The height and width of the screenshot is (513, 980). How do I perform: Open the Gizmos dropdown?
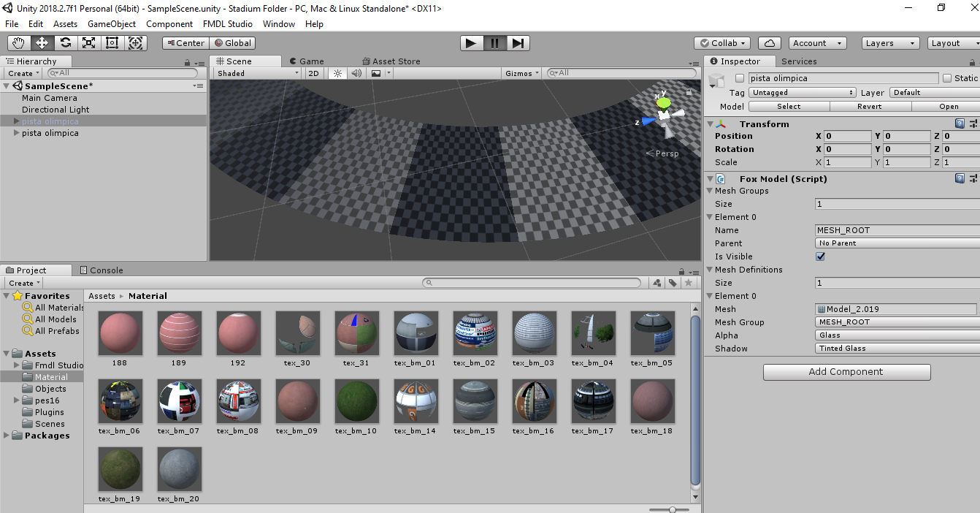click(522, 73)
